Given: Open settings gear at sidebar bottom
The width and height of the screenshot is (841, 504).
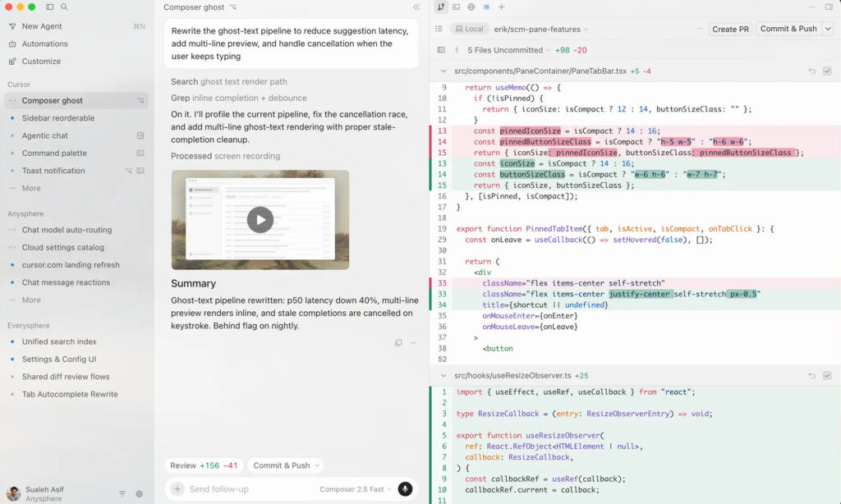Looking at the screenshot, I should [x=139, y=494].
